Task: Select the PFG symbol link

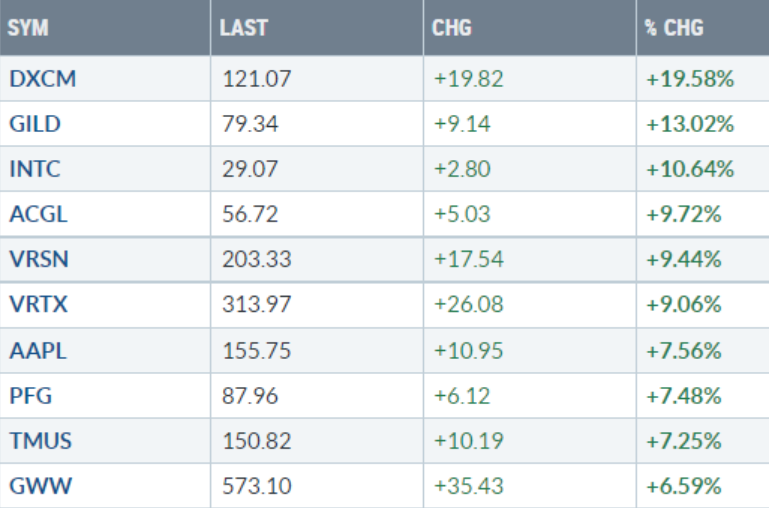Action: tap(30, 395)
